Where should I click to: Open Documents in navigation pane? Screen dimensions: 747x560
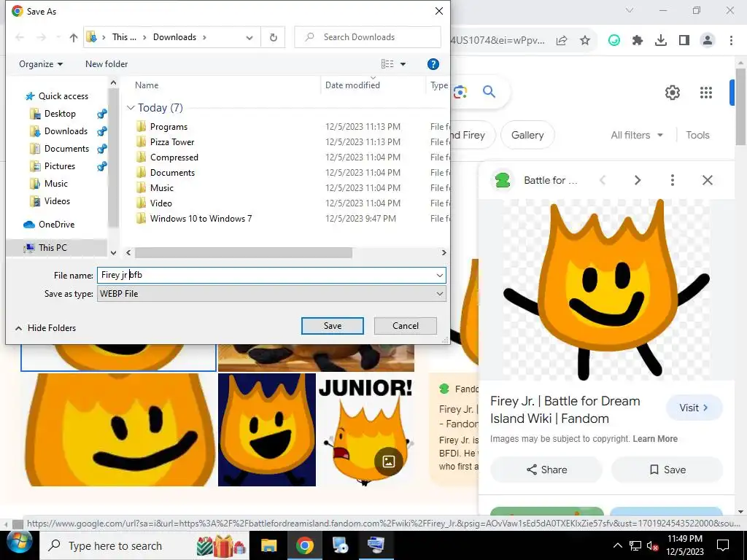[x=66, y=149]
